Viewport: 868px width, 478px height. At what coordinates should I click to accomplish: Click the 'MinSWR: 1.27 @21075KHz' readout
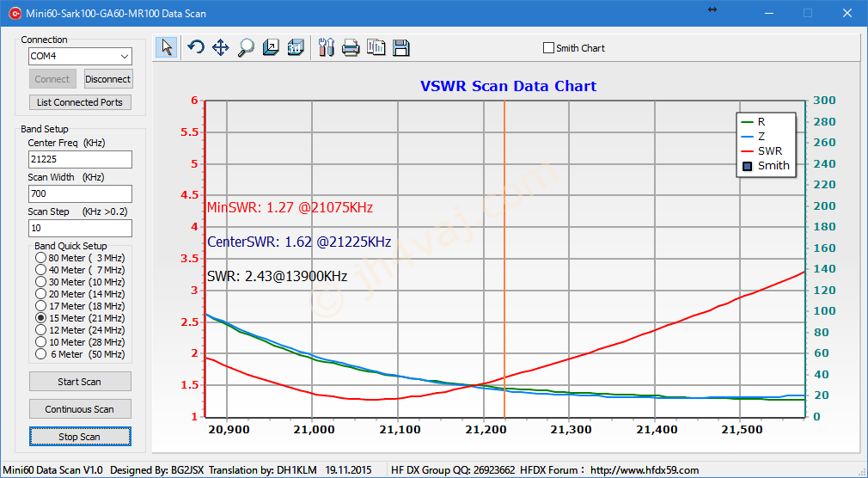tap(290, 208)
